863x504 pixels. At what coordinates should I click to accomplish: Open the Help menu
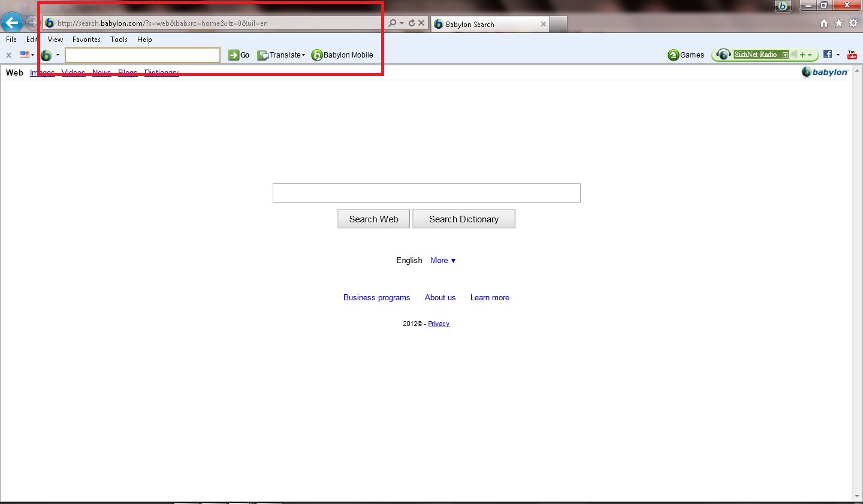[x=144, y=40]
